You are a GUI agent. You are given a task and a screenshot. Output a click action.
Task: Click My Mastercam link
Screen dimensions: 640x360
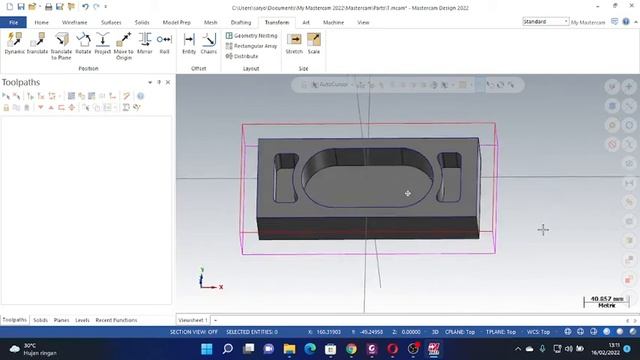(588, 22)
